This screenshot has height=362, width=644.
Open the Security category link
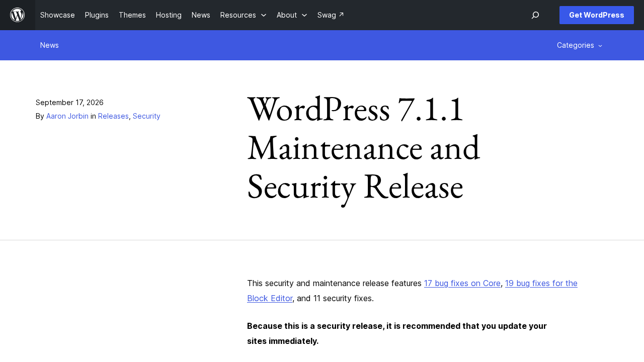[x=146, y=116]
